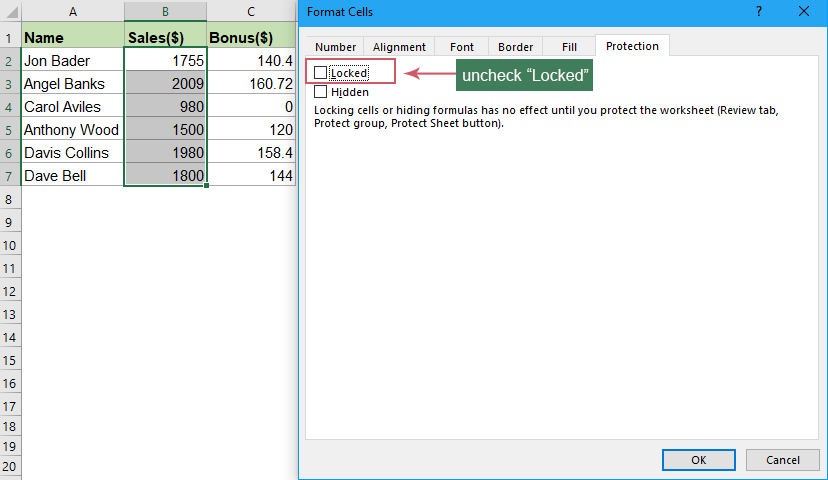Uncheck the Locked checkbox
The image size is (828, 480).
pyautogui.click(x=321, y=73)
